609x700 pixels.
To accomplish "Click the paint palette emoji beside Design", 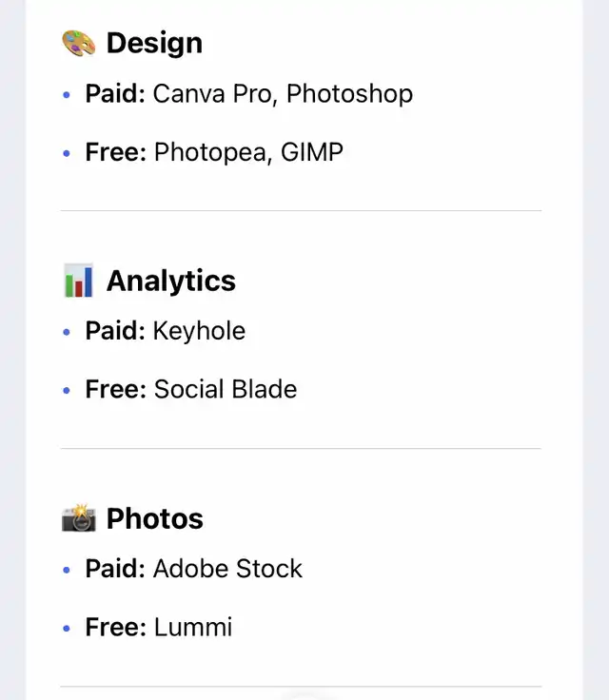I will point(79,43).
